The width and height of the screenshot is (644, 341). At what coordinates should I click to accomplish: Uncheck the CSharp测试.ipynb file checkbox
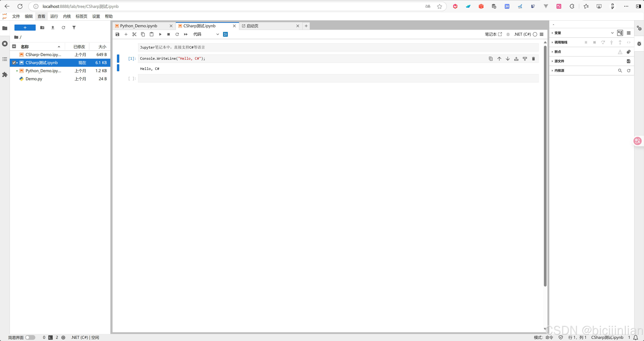(x=14, y=63)
